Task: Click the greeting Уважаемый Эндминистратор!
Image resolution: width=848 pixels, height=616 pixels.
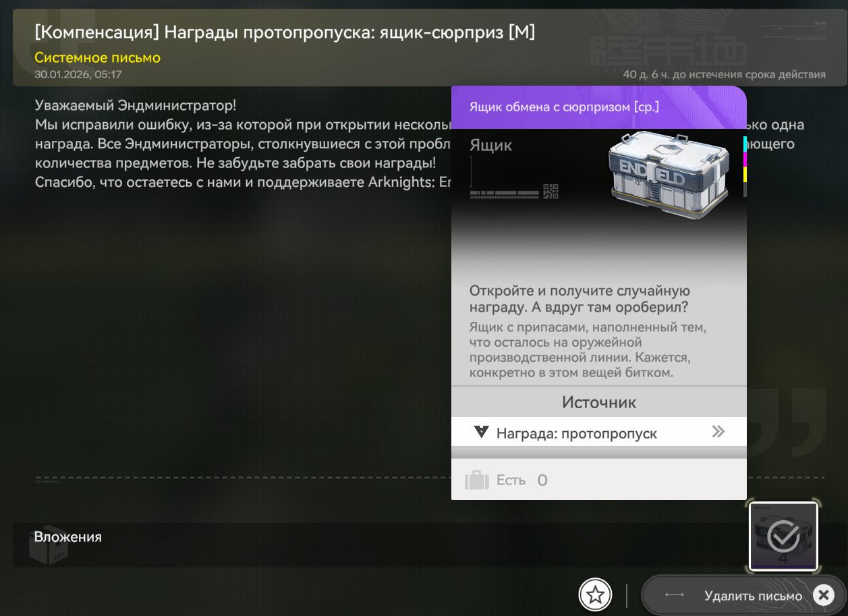Action: coord(136,107)
